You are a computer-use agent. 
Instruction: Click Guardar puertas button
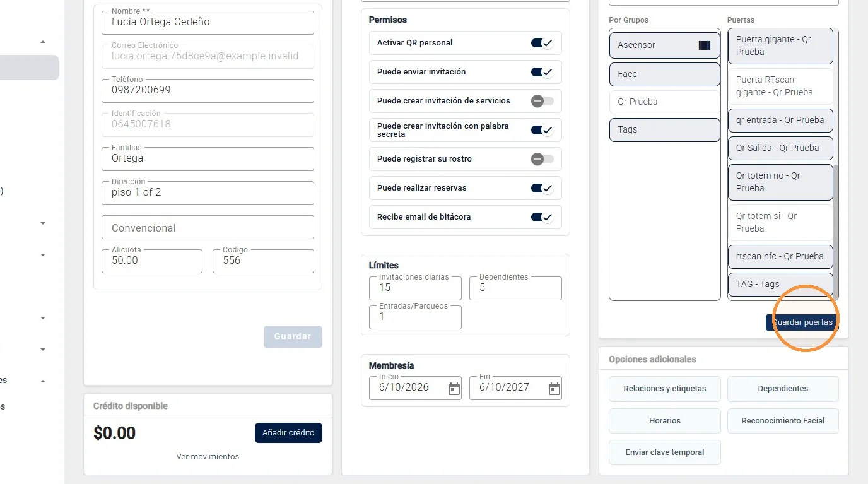[x=802, y=322]
